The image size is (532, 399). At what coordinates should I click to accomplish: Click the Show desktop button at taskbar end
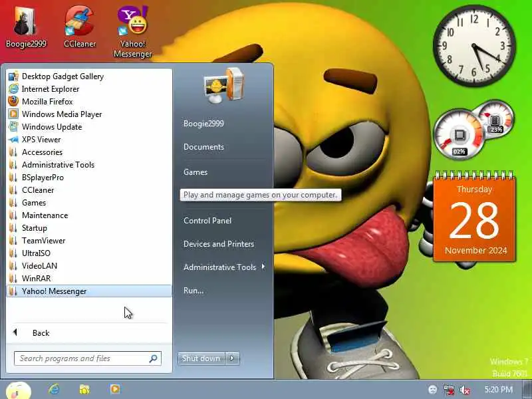(x=527, y=390)
